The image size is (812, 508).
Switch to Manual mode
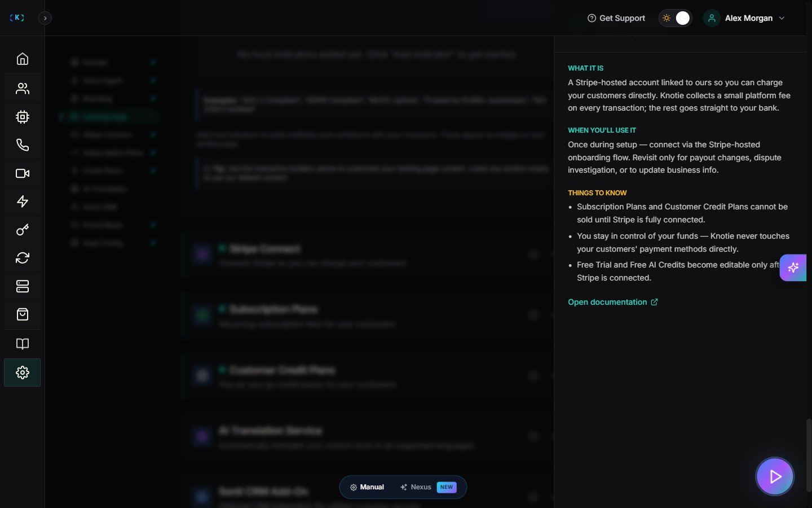pos(367,487)
